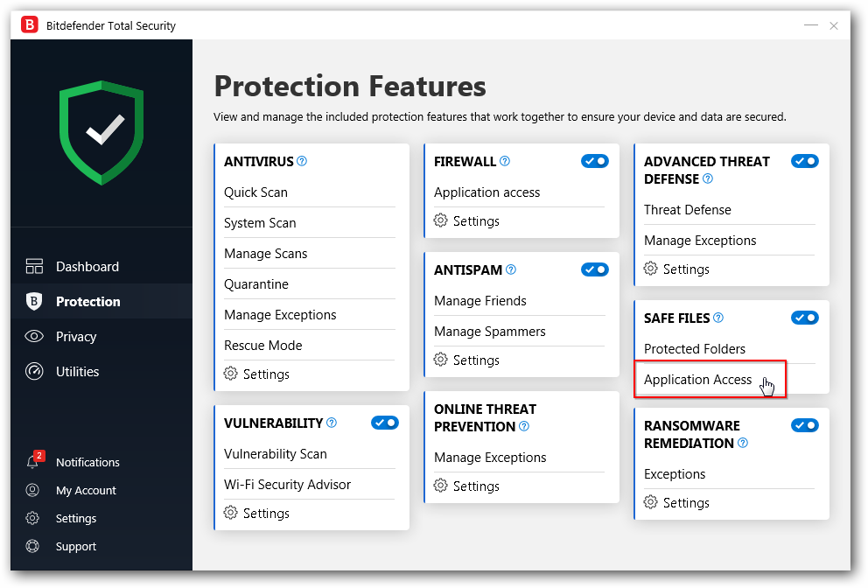Open Wi-Fi Security Advisor
Screen dimensions: 868x588
click(287, 484)
